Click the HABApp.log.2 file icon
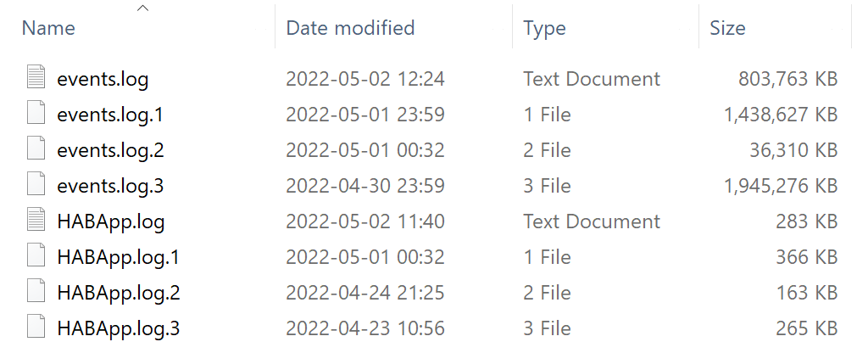The image size is (868, 353). point(36,293)
